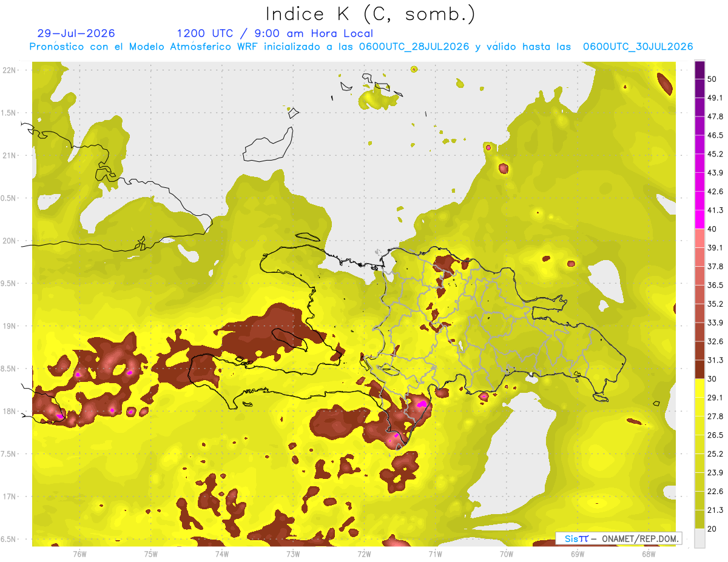
Task: Click the longitude label "75W"
Action: (x=151, y=554)
